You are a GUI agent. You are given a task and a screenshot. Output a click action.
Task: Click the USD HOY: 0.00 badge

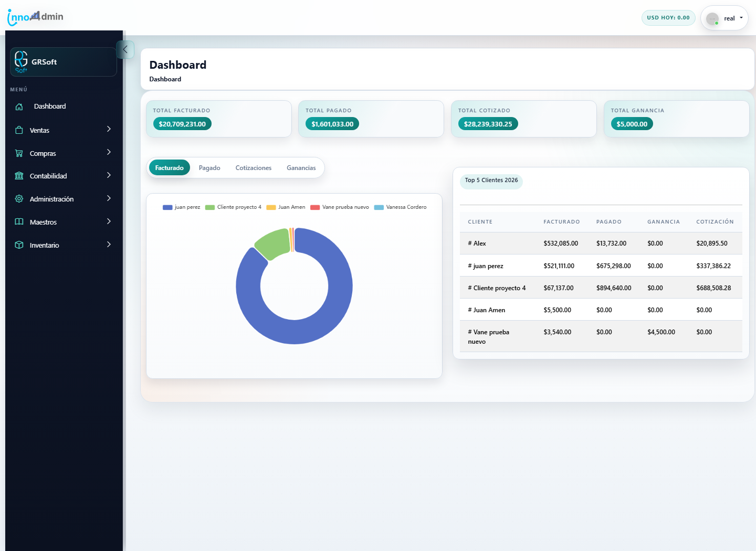tap(668, 18)
